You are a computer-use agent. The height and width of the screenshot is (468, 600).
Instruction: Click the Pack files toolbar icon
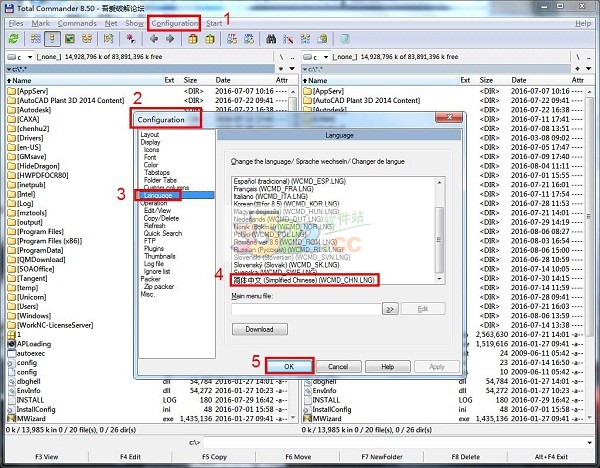[x=193, y=39]
